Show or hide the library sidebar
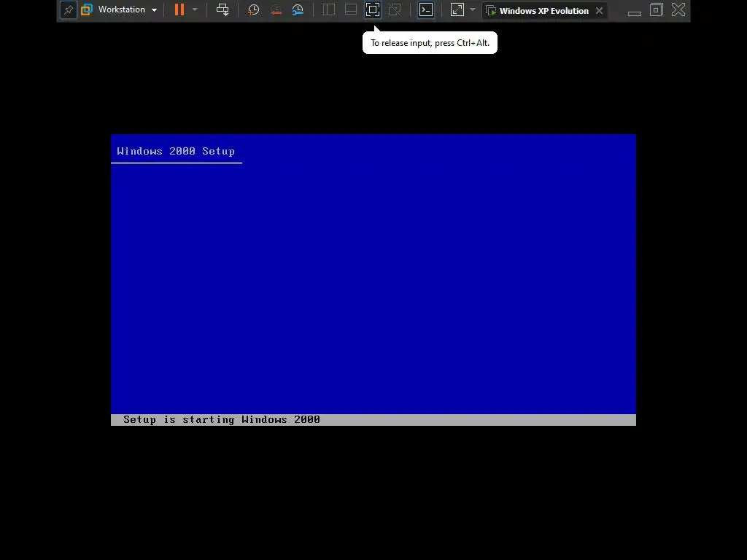The height and width of the screenshot is (560, 747). click(329, 9)
